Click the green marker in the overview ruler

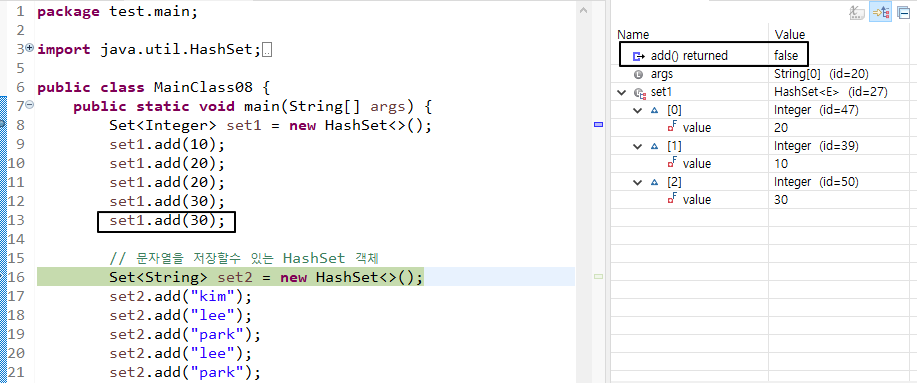click(x=598, y=276)
